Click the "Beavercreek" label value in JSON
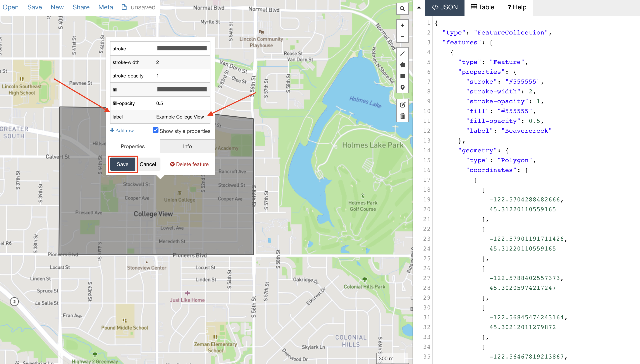This screenshot has width=640, height=364. [526, 131]
